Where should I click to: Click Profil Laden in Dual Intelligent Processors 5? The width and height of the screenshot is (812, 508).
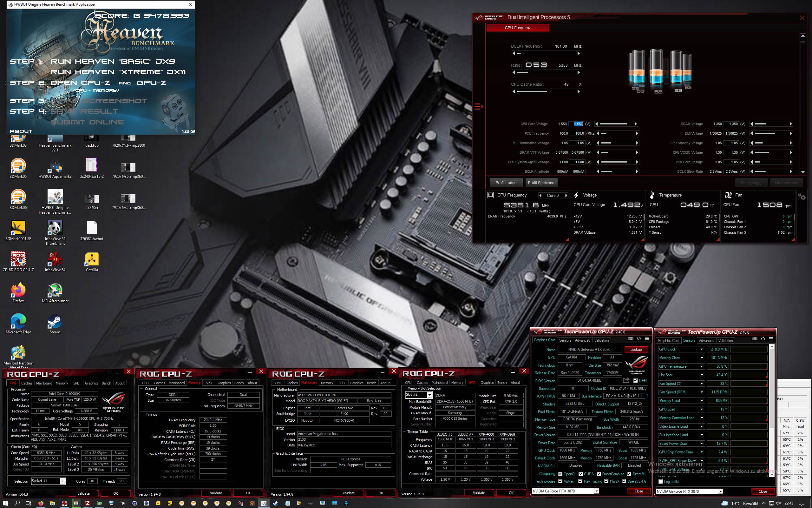(506, 183)
